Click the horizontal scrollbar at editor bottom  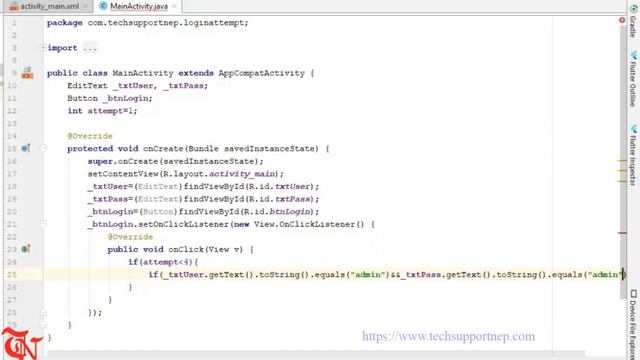tap(316, 353)
